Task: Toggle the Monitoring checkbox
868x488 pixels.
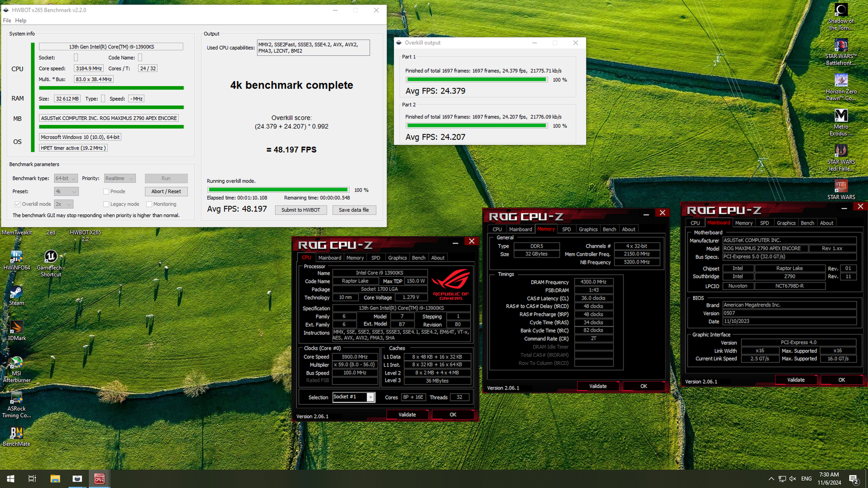Action: pyautogui.click(x=149, y=204)
